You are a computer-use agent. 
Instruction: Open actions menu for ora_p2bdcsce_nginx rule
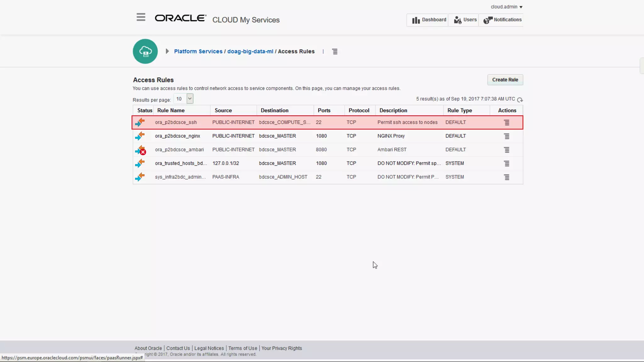(x=507, y=136)
